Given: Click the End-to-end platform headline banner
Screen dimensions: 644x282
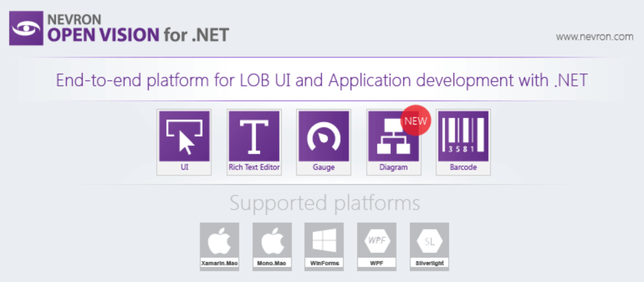Looking at the screenshot, I should tap(322, 80).
